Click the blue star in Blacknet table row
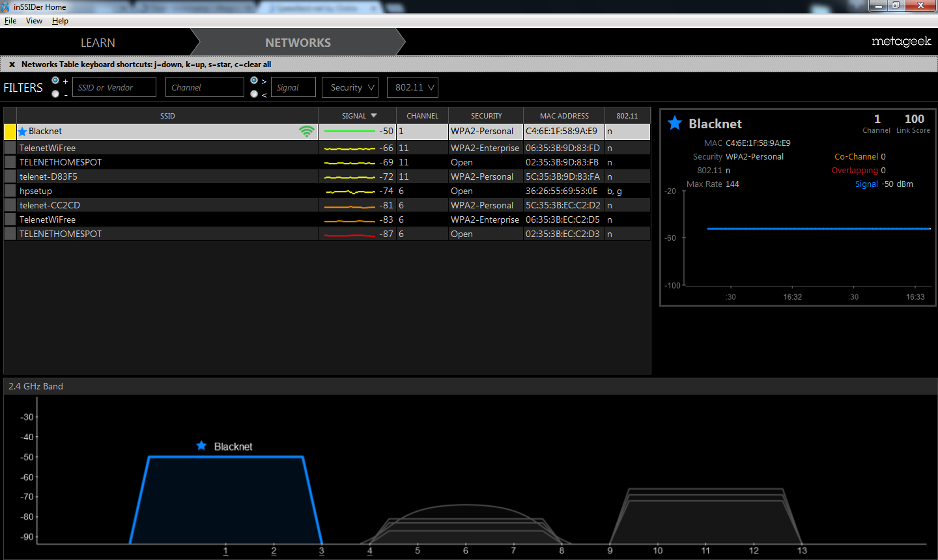Screen dimensions: 938x560 click(x=22, y=132)
